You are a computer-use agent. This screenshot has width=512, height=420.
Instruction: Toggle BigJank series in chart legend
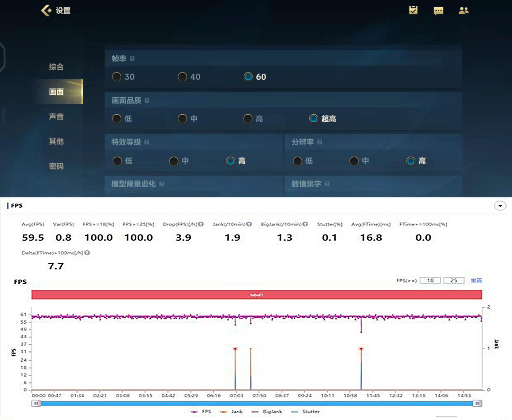click(x=267, y=411)
